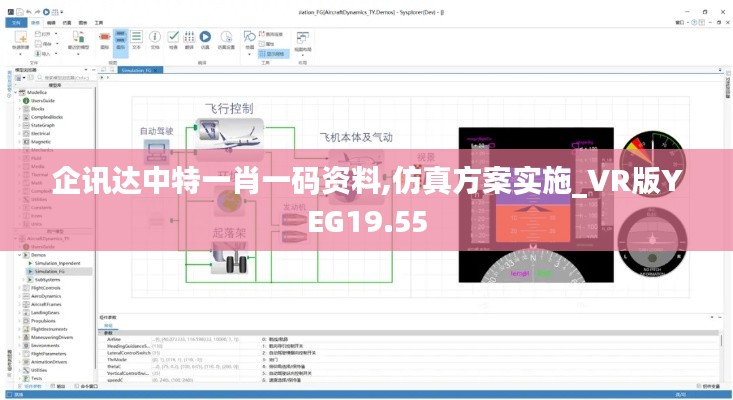Expand the Blocks tree node
This screenshot has height=400, width=733.
pos(20,109)
